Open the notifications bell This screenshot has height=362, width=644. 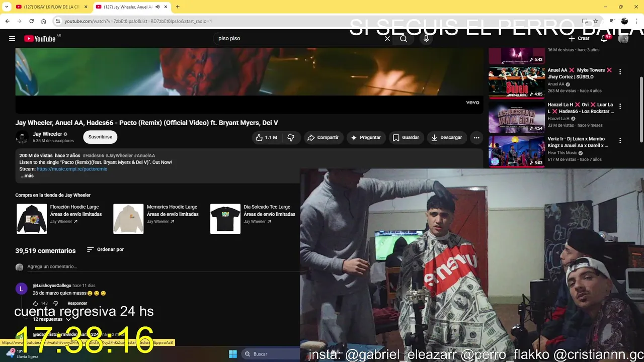[x=604, y=39]
